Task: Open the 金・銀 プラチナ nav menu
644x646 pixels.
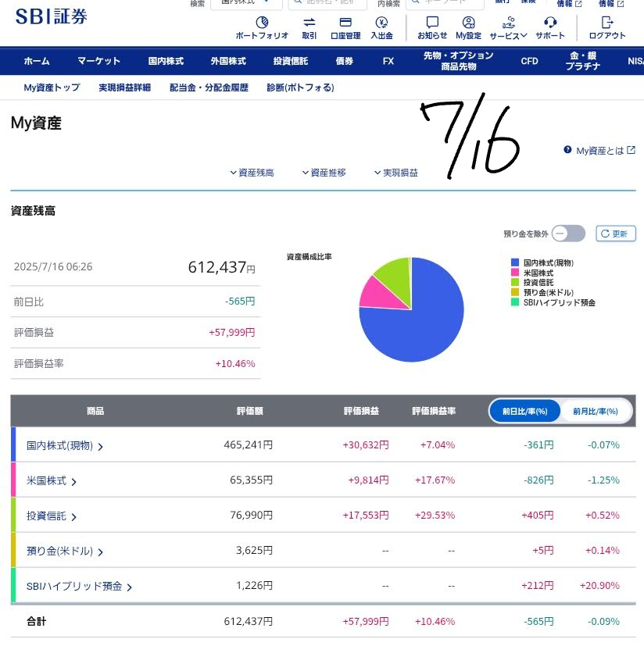Action: click(583, 61)
